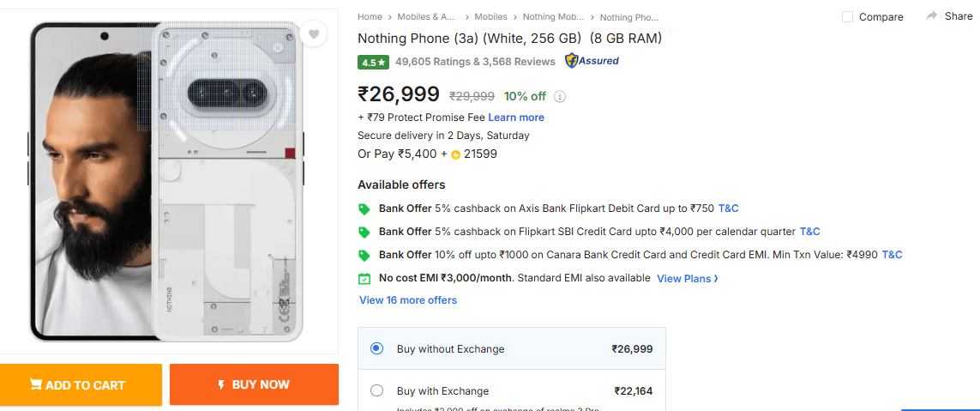Open the Home breadcrumb
The height and width of the screenshot is (411, 980).
point(370,16)
